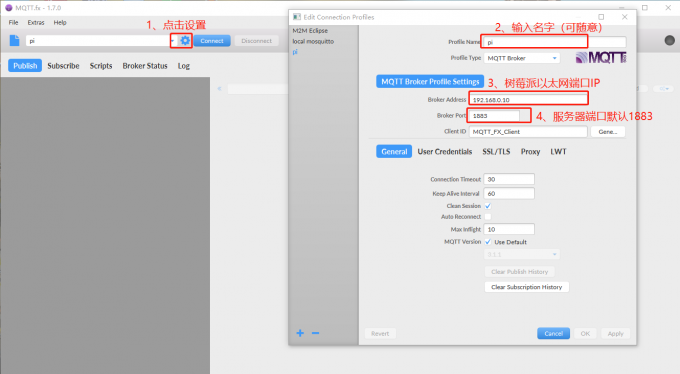
Task: Click the MQTT.fx app icon in title bar
Action: [x=8, y=8]
